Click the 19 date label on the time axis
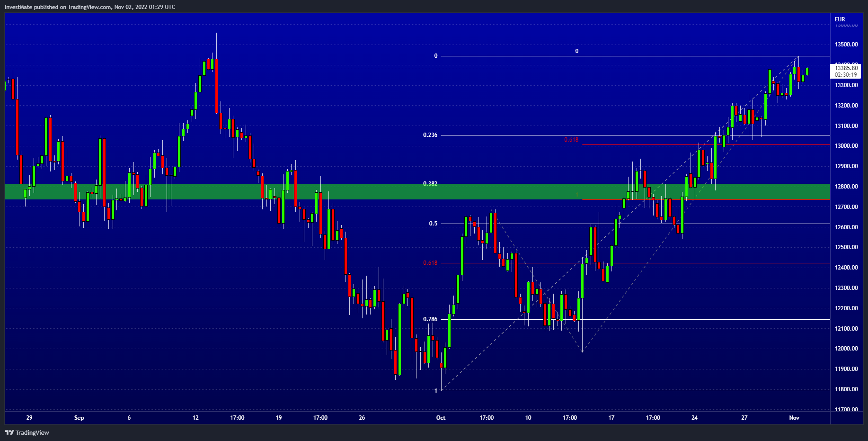 (279, 418)
